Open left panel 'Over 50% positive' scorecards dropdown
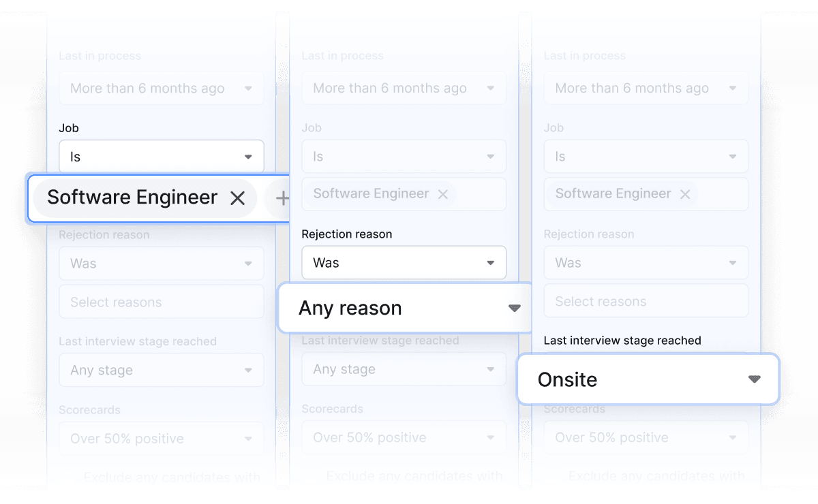Image resolution: width=818 pixels, height=504 pixels. (x=162, y=439)
